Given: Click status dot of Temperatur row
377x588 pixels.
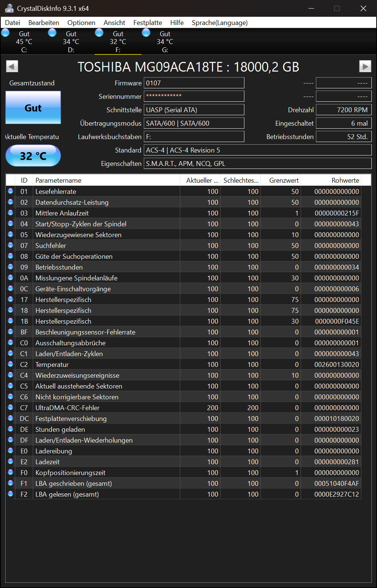Looking at the screenshot, I should (10, 364).
